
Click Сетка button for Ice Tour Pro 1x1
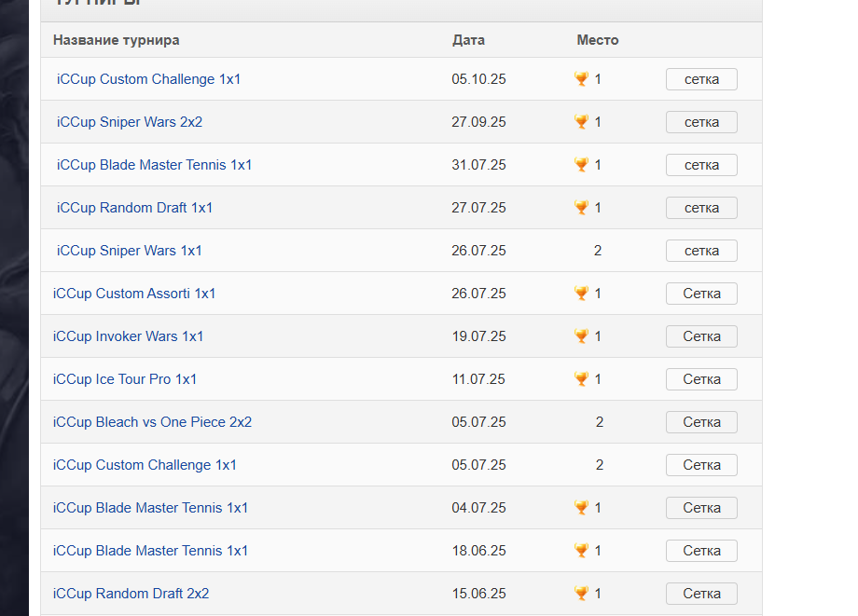coord(701,379)
